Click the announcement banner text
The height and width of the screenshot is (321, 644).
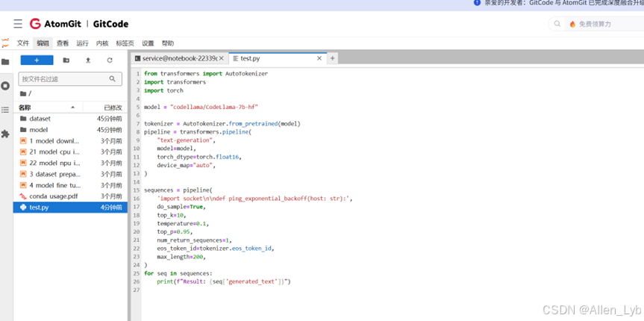click(563, 2)
